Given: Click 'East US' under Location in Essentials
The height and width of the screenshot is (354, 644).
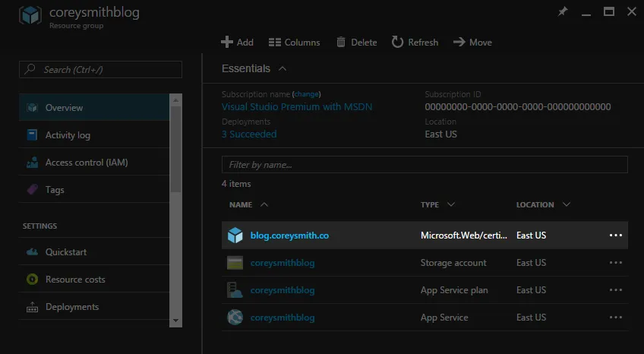Looking at the screenshot, I should coord(440,134).
